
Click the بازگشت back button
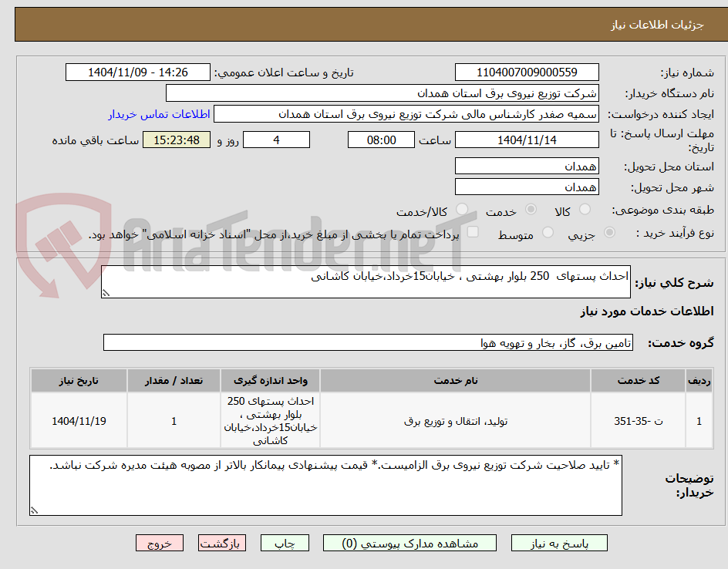(x=222, y=543)
